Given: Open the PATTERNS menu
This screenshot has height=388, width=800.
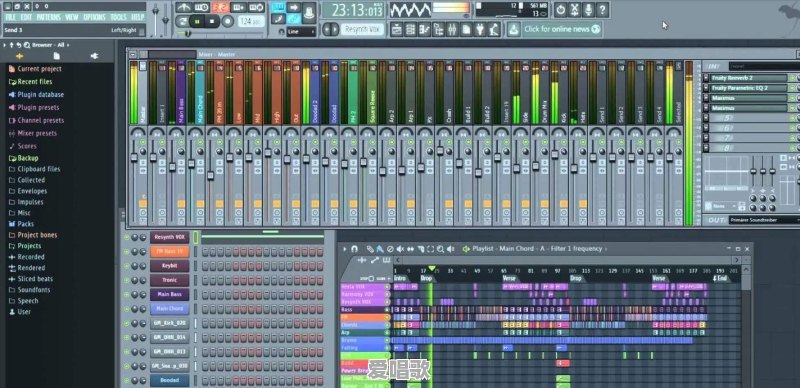Looking at the screenshot, I should point(48,17).
